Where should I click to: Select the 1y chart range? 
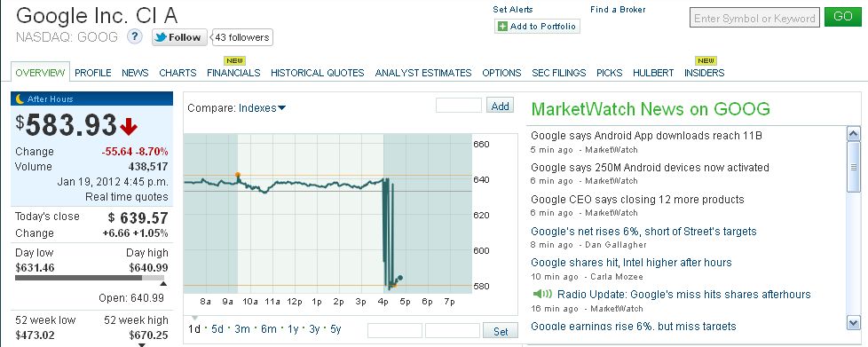coord(293,329)
